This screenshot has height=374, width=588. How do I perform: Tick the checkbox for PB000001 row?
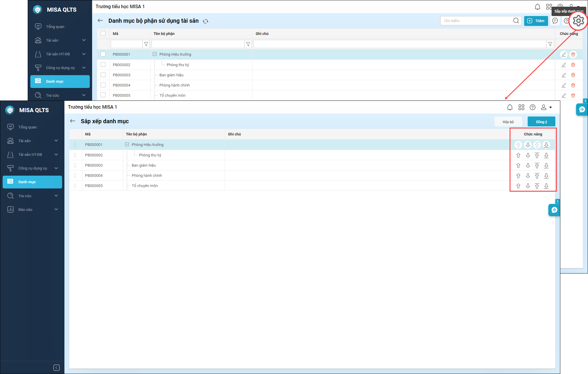pyautogui.click(x=103, y=54)
